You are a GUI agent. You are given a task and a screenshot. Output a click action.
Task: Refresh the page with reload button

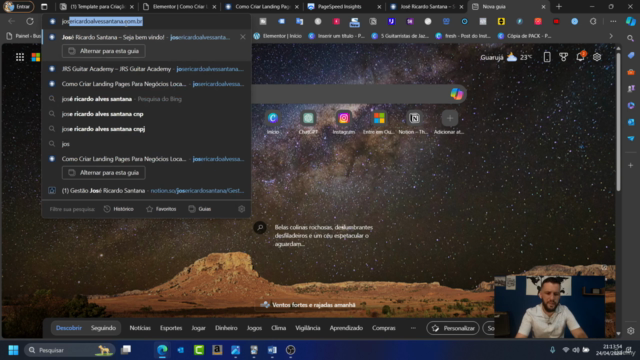pyautogui.click(x=30, y=21)
